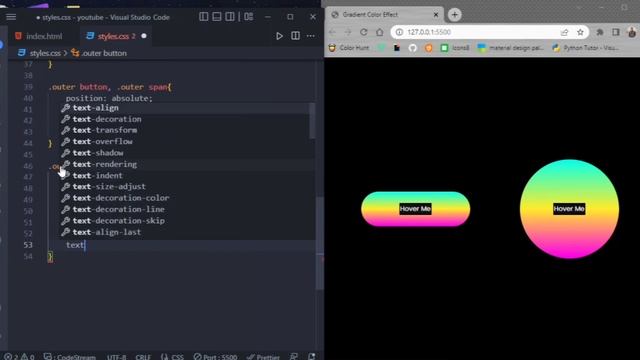
Task: Click Prettier in the status bar
Action: click(263, 357)
